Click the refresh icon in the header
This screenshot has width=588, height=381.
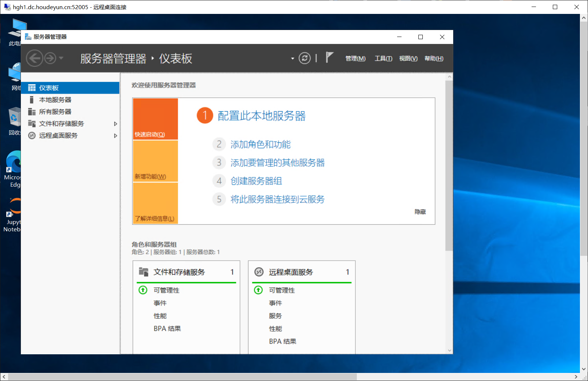tap(304, 58)
